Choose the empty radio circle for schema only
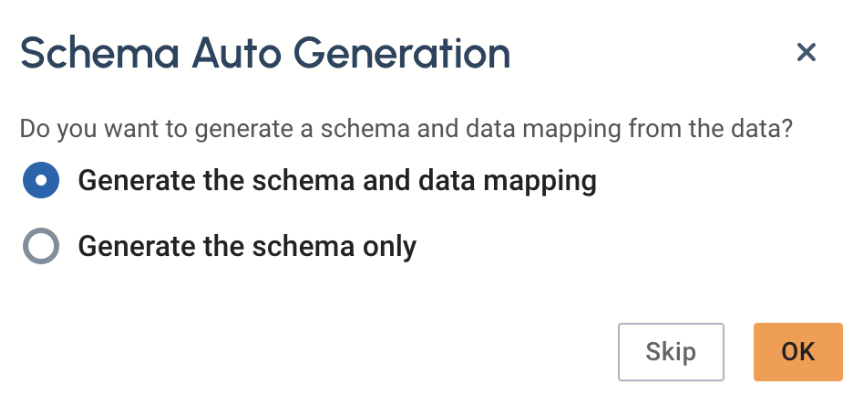This screenshot has height=416, width=868. 41,245
